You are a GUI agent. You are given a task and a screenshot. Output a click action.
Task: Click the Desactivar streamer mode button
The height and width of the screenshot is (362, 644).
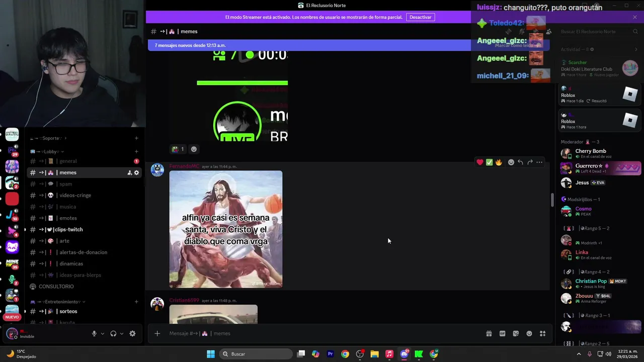coord(420,17)
